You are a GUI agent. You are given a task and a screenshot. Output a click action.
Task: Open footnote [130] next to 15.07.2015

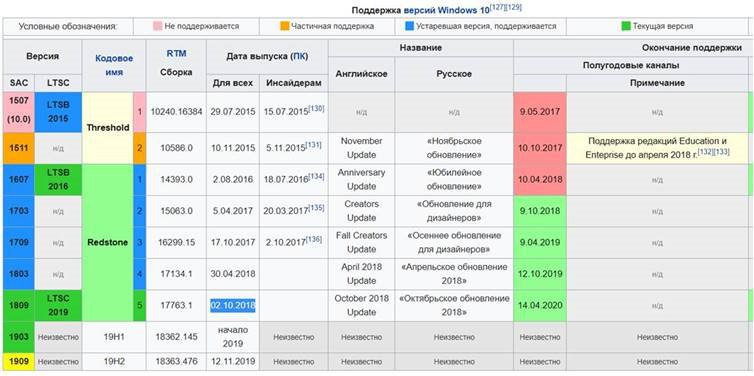(x=316, y=109)
